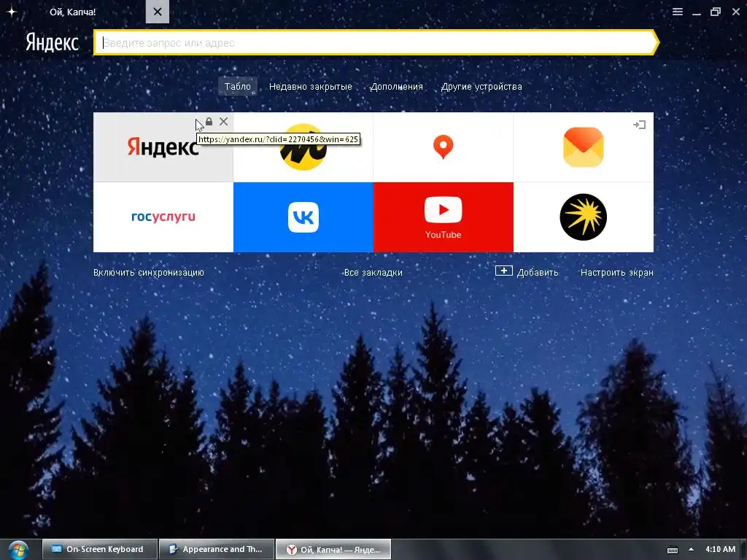Select Yandex browser taskbar button
747x560 pixels.
coord(333,549)
